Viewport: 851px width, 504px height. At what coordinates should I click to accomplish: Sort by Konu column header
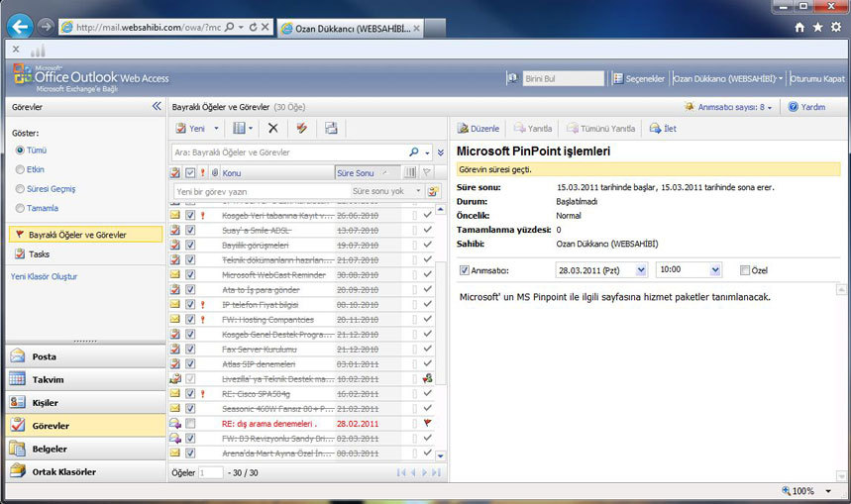[232, 173]
